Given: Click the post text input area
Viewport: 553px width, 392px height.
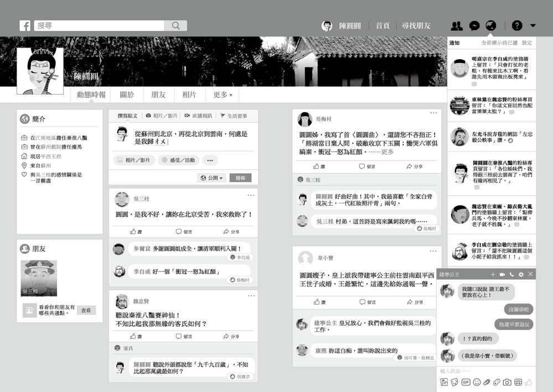Looking at the screenshot, I should pyautogui.click(x=192, y=138).
